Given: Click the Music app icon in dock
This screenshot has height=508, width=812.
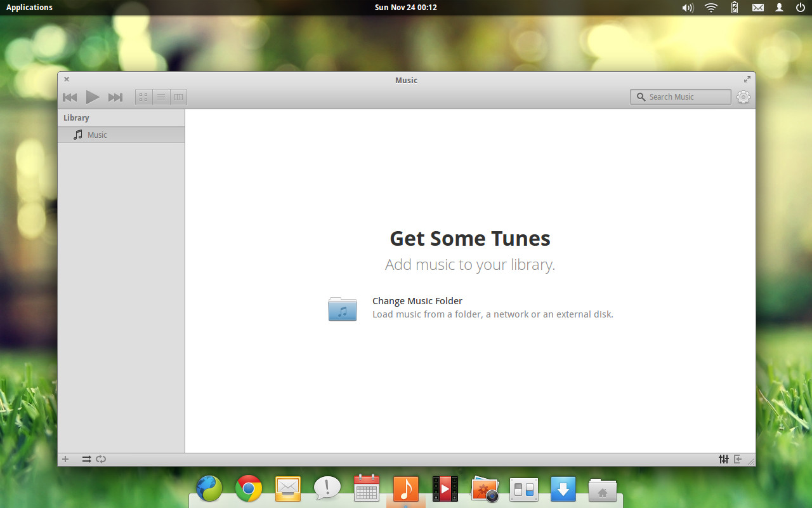Looking at the screenshot, I should pyautogui.click(x=406, y=489).
